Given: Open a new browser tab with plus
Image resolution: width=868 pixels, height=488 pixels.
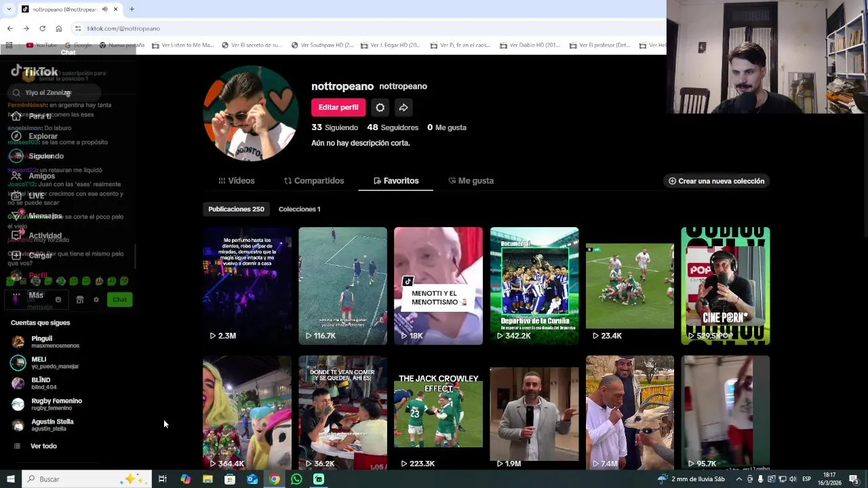Looking at the screenshot, I should (132, 9).
